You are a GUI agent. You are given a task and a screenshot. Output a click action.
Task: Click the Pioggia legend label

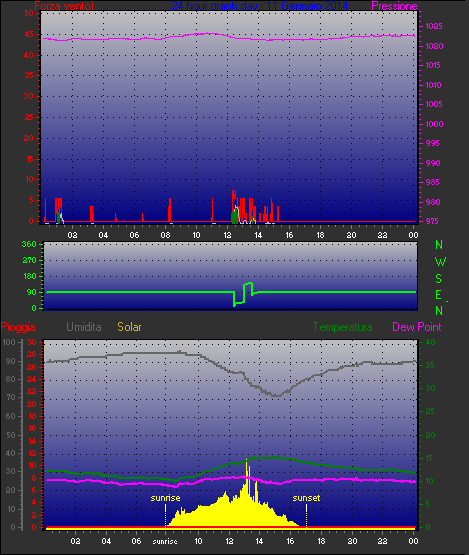(x=18, y=327)
